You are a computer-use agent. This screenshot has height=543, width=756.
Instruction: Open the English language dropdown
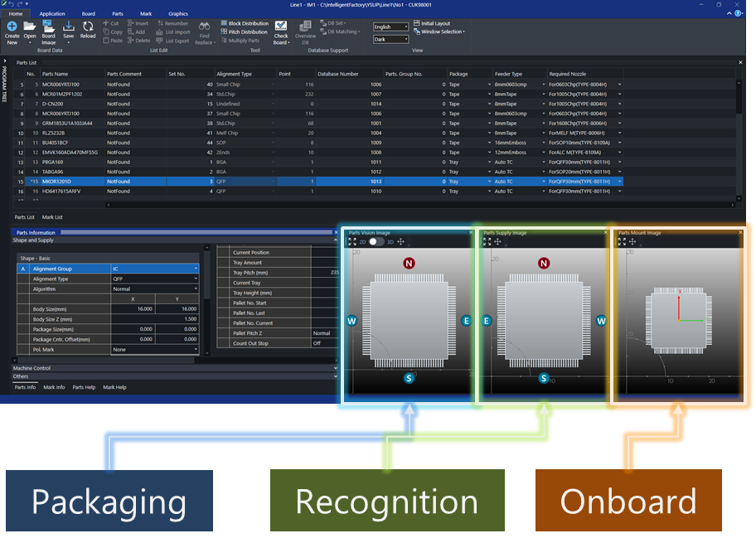pyautogui.click(x=391, y=27)
